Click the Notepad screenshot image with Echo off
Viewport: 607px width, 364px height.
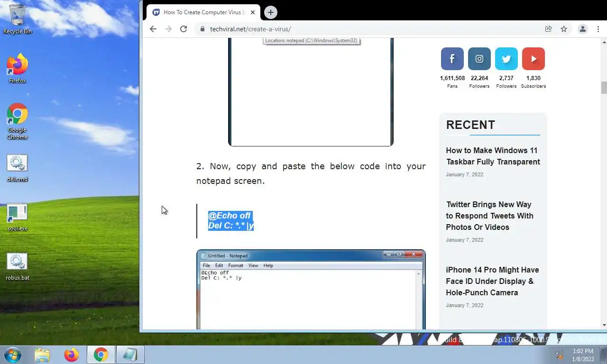pos(311,290)
